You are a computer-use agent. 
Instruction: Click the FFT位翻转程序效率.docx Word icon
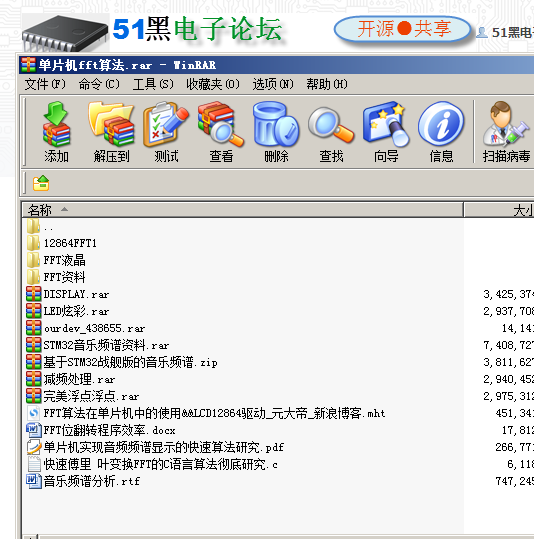(34, 430)
